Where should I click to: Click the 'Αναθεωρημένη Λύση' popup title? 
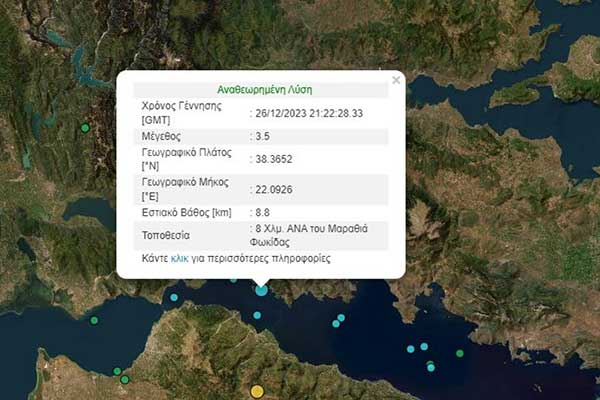pos(260,89)
